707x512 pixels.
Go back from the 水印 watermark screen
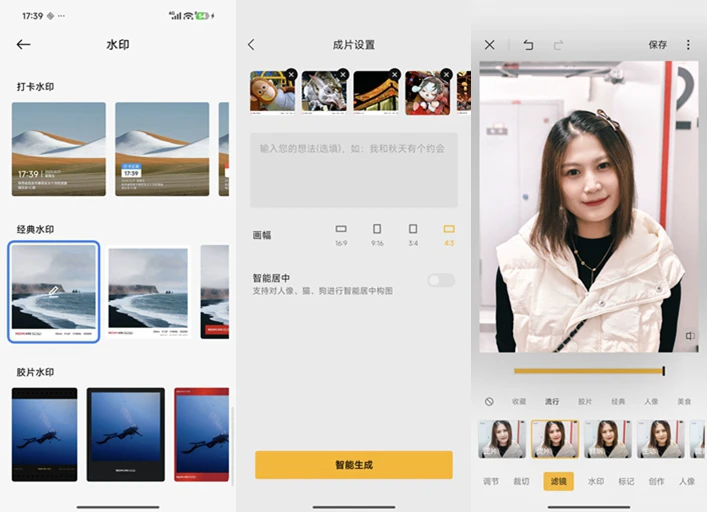[24, 45]
